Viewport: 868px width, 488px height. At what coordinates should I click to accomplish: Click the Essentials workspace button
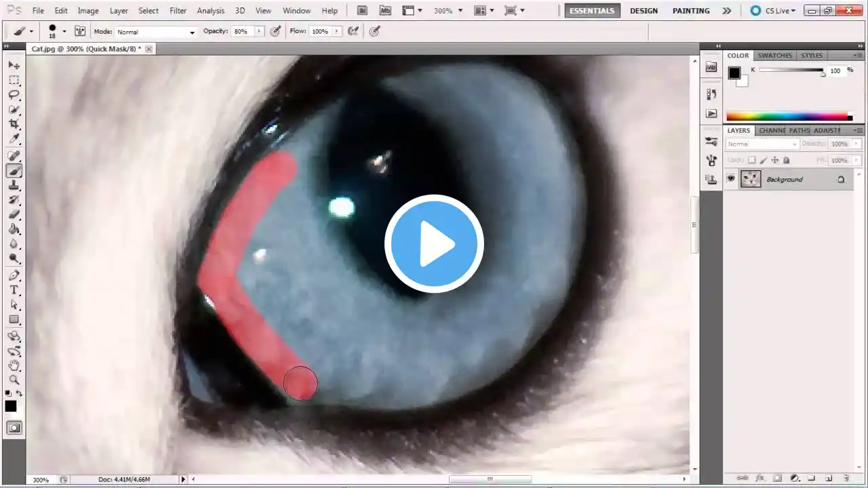pos(592,11)
